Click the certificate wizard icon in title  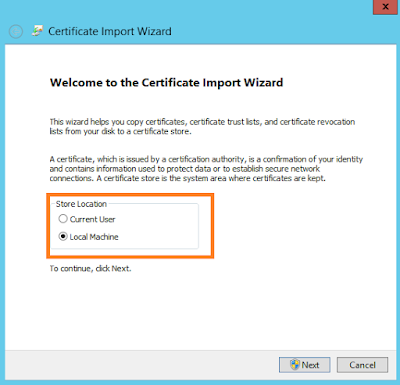click(37, 31)
